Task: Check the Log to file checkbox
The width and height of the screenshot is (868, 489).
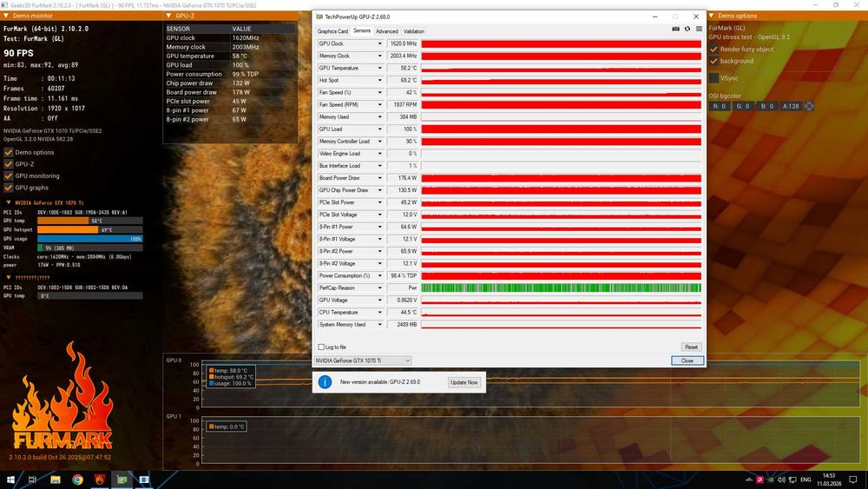Action: point(321,347)
